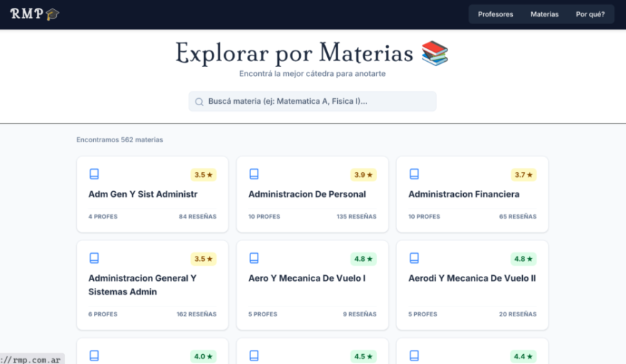Image resolution: width=626 pixels, height=364 pixels.
Task: Open the Materias navigation item
Action: coord(544,14)
